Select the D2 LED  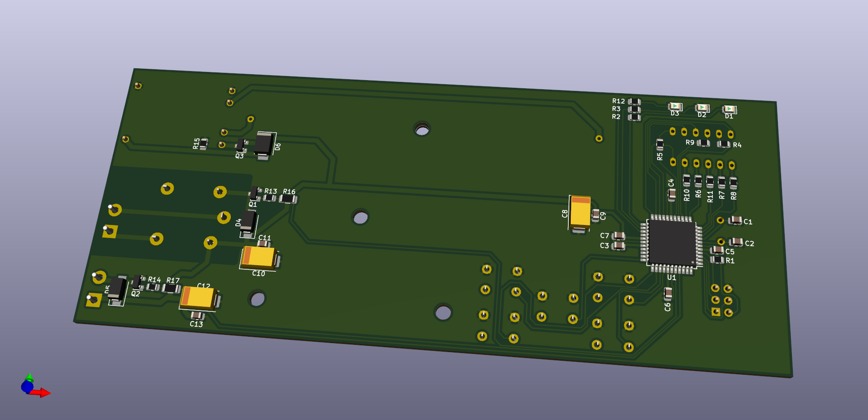tap(702, 108)
